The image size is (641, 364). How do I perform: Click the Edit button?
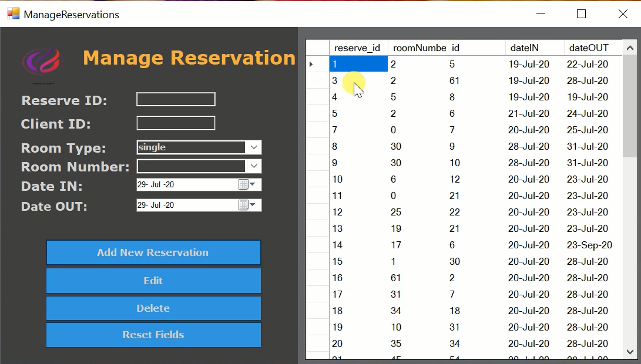[153, 281]
